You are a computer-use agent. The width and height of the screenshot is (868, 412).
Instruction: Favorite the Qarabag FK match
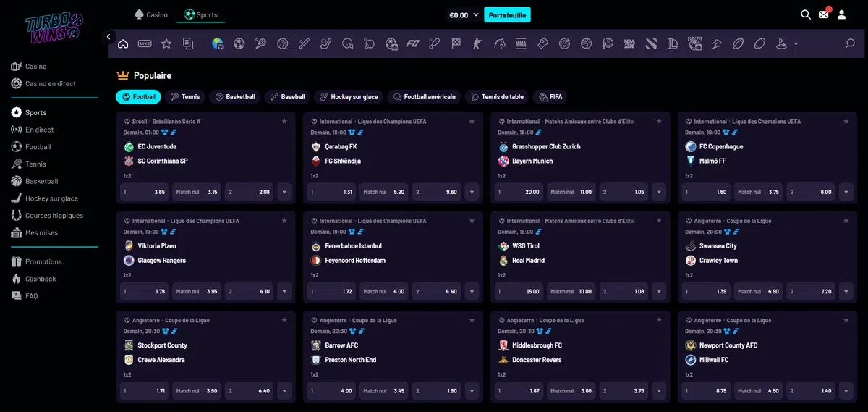[x=472, y=122]
